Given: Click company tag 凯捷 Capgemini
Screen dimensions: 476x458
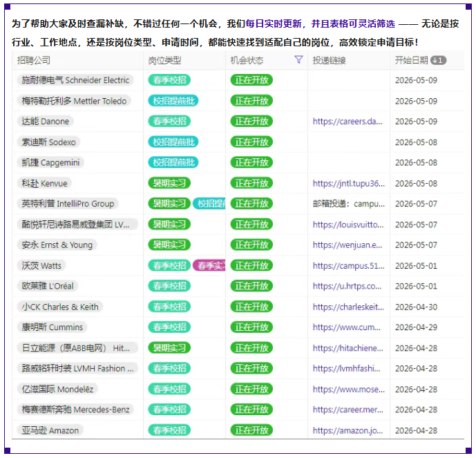Looking at the screenshot, I should (x=50, y=162).
